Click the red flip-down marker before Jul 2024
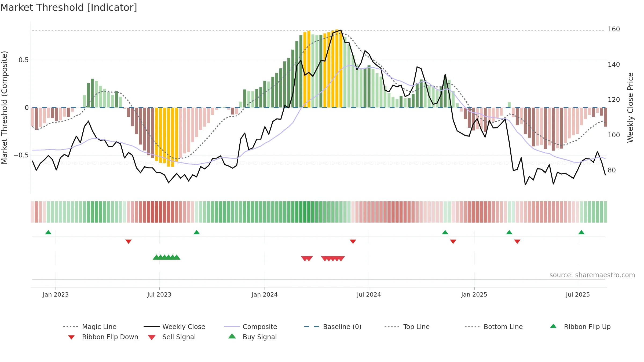644x362 pixels. (353, 242)
